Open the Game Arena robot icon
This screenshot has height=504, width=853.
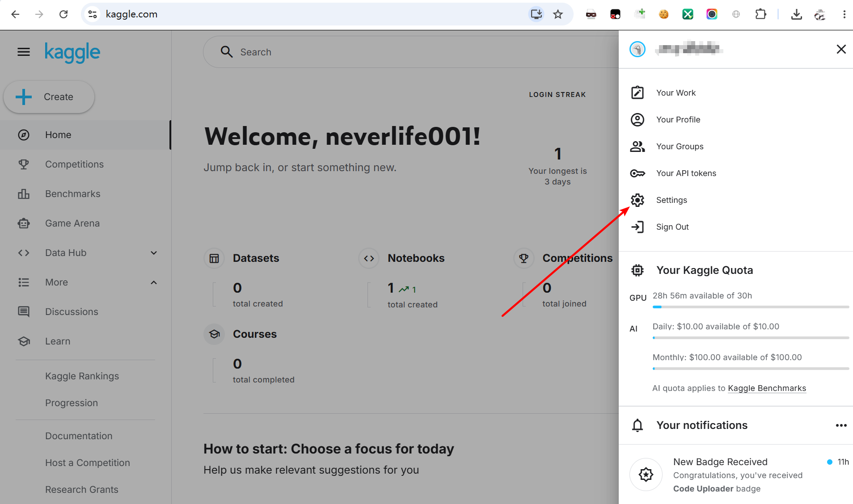[x=24, y=223]
